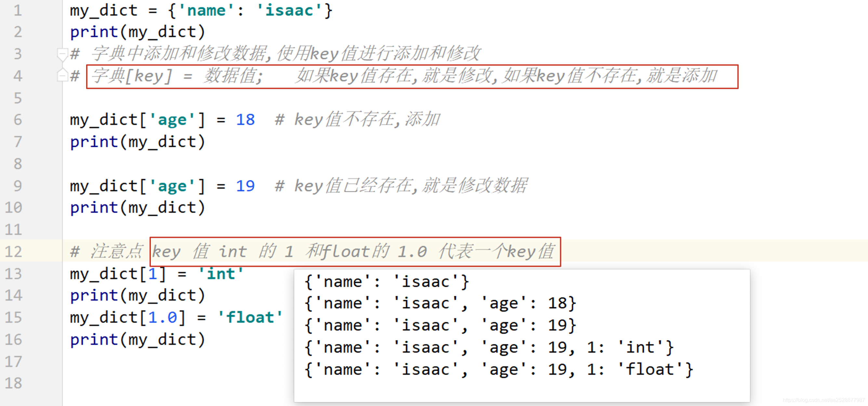Click line number 1 in the gutter
Image resolution: width=868 pixels, height=406 pixels.
(18, 10)
